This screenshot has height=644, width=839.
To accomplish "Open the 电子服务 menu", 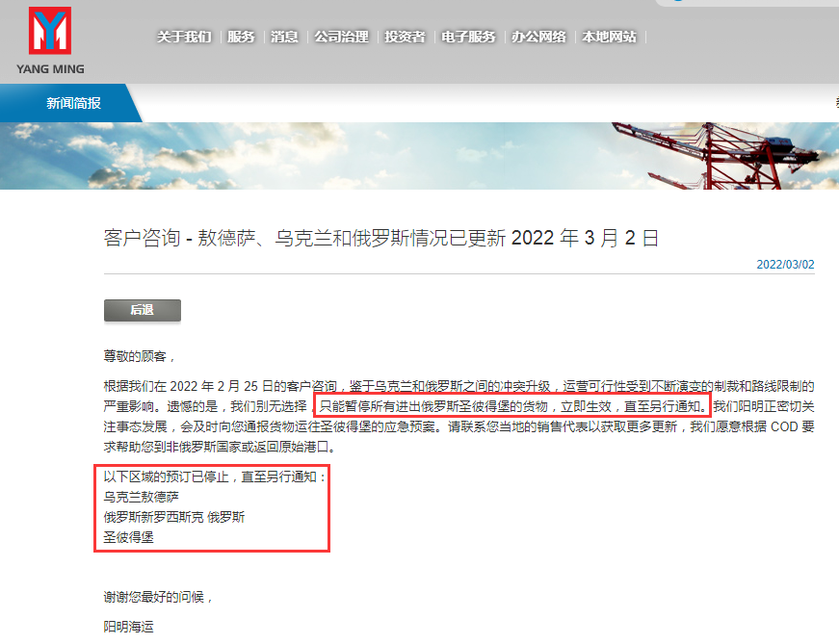I will coord(468,37).
